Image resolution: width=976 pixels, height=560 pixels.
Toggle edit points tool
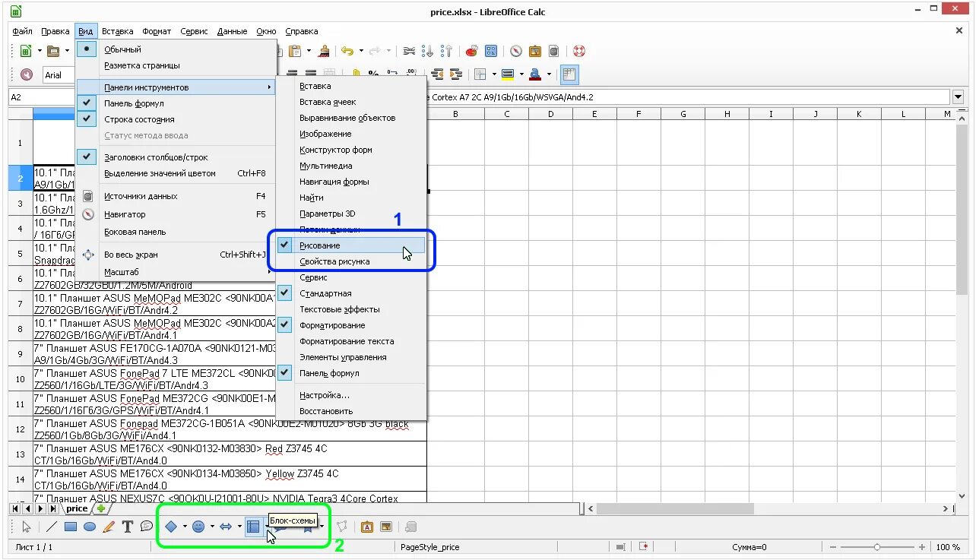(x=342, y=527)
